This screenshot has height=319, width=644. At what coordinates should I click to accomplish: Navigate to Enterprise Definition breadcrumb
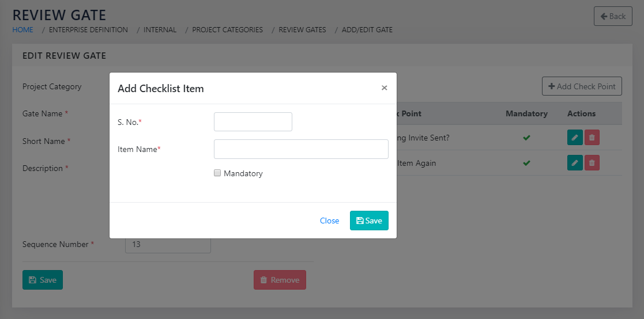[x=88, y=29]
